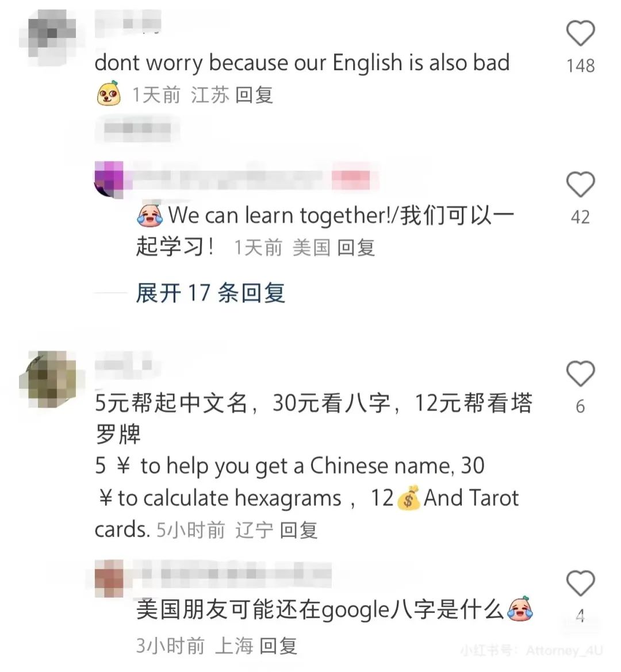Open the blurred username of the first commenter
This screenshot has width=621, height=672.
coord(128,21)
